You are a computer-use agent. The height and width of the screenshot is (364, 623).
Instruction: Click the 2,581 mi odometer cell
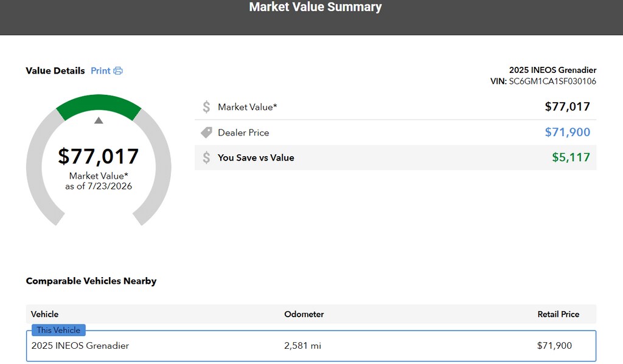[302, 346]
